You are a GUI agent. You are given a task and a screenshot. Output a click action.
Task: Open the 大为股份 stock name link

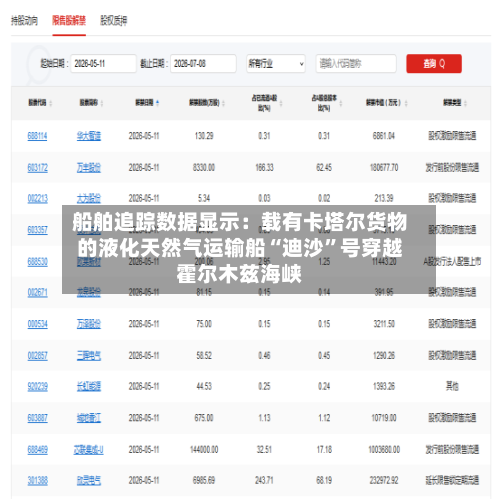coord(89,199)
